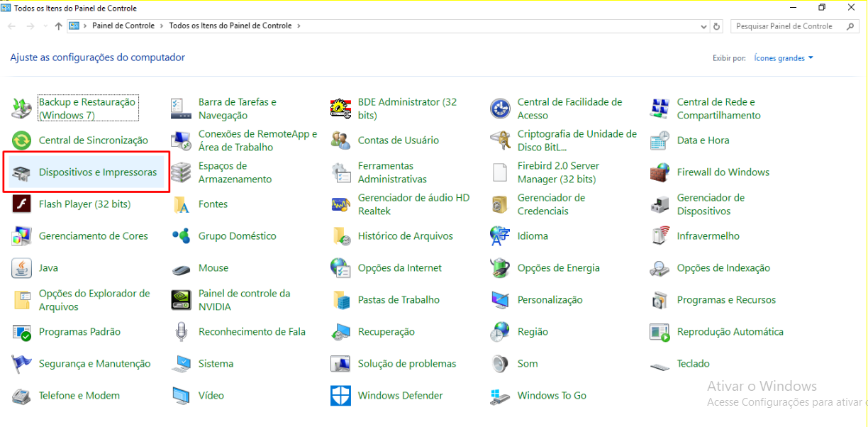This screenshot has width=868, height=427.
Task: Open the Firewall do Windows icon
Action: pos(660,172)
